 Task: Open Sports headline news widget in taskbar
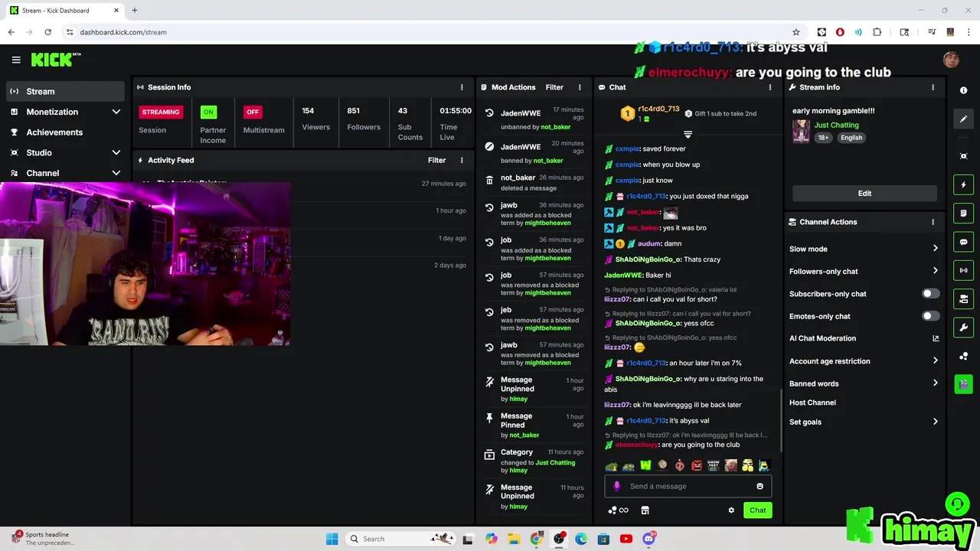tap(42, 539)
